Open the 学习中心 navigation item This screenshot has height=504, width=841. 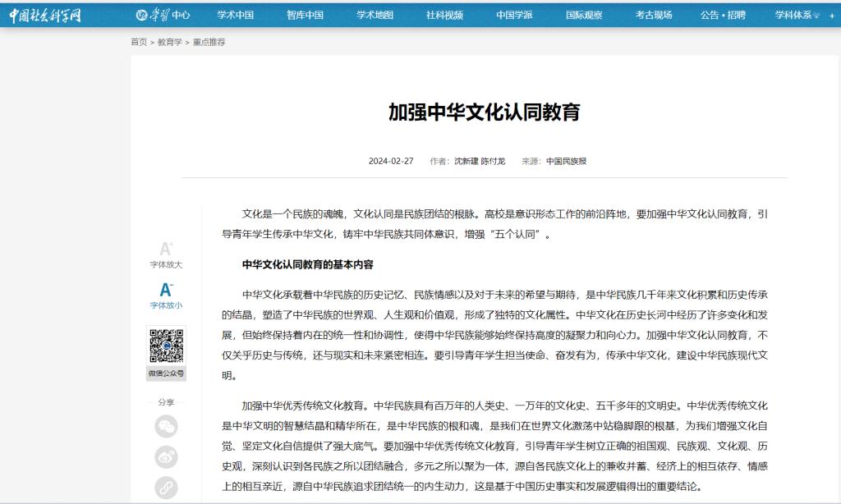click(163, 15)
